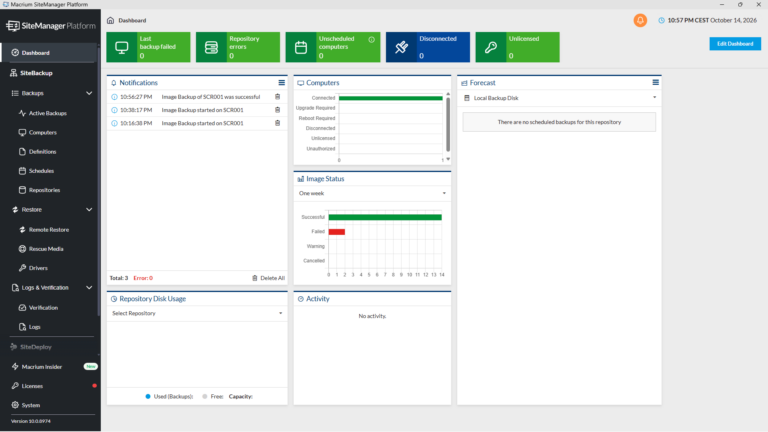Screen dimensions: 768x432
Task: Click the Forecast panel header icon
Action: [464, 83]
